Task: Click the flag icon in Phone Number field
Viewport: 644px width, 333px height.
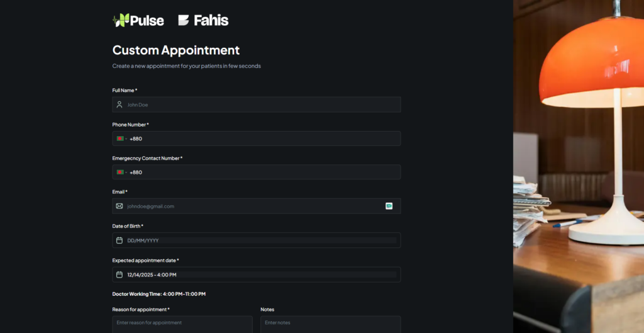Action: [119, 138]
